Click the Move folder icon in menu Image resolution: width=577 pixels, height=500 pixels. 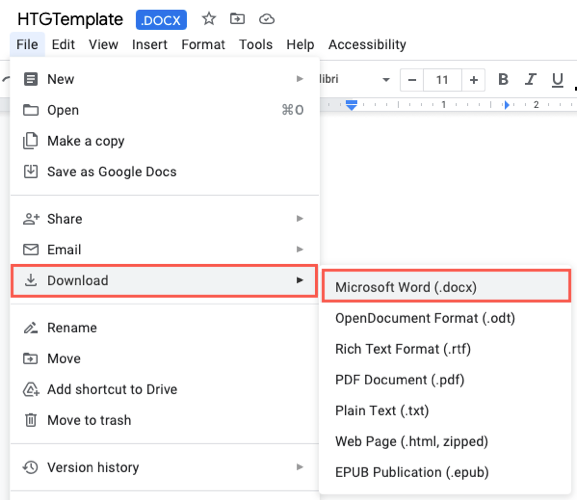[x=31, y=358]
